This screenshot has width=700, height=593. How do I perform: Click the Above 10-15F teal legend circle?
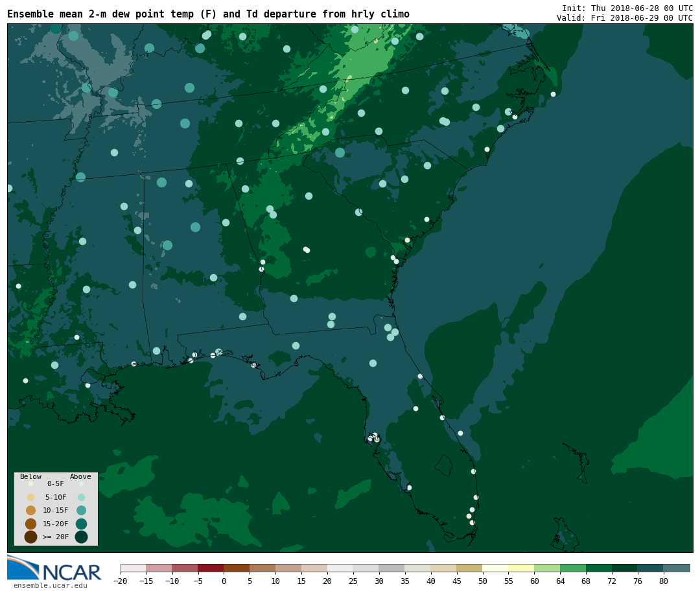coord(81,510)
